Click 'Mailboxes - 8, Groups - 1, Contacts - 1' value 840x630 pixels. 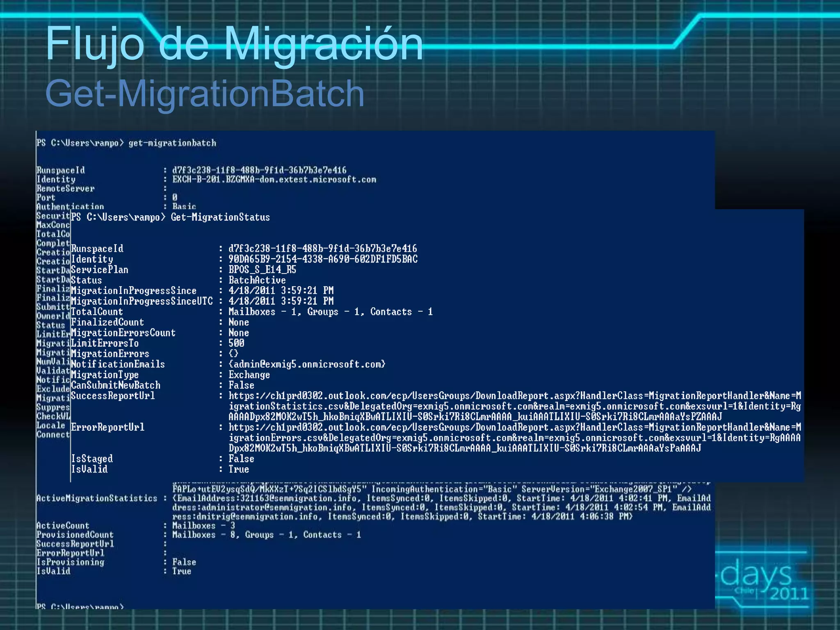(267, 535)
